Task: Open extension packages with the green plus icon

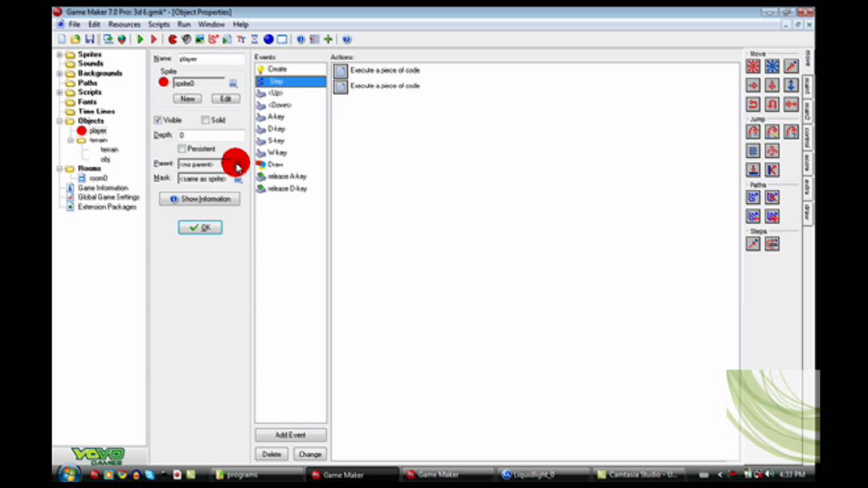Action: [328, 39]
